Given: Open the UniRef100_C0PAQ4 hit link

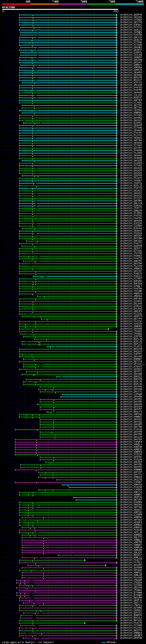Looking at the screenshot, I should coord(131,394).
